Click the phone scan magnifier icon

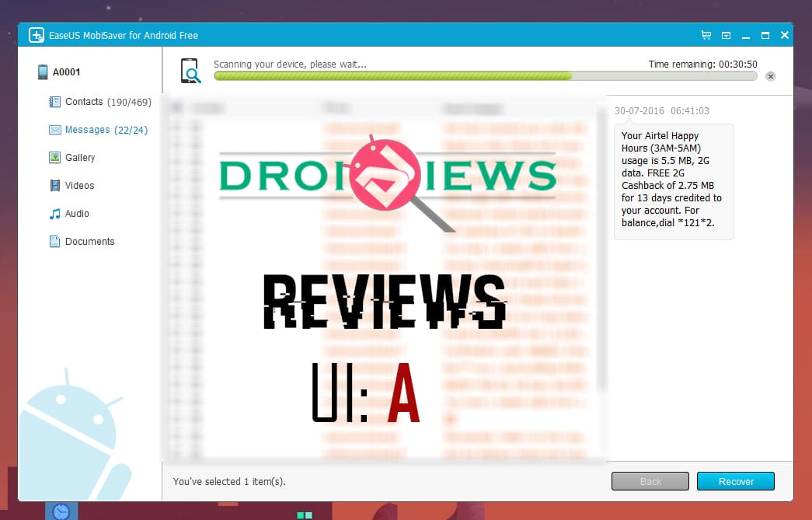190,71
